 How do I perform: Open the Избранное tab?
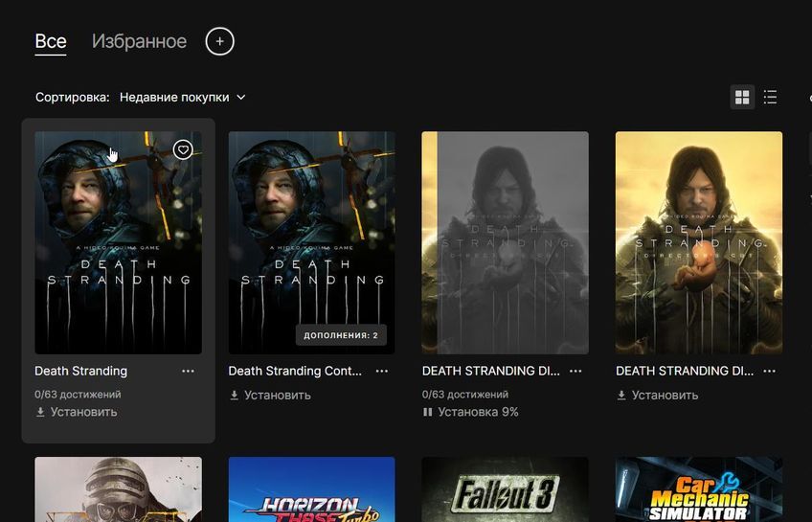click(x=139, y=41)
